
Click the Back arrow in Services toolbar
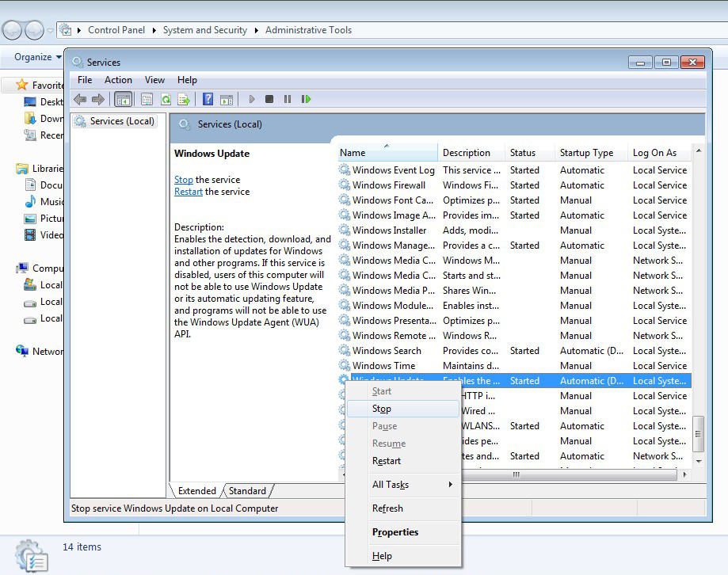(80, 99)
